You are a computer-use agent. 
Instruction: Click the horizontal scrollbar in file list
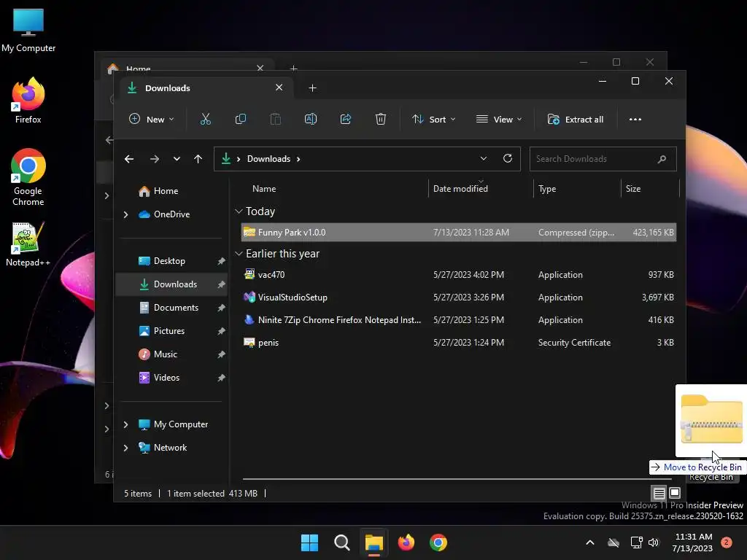tap(457, 478)
